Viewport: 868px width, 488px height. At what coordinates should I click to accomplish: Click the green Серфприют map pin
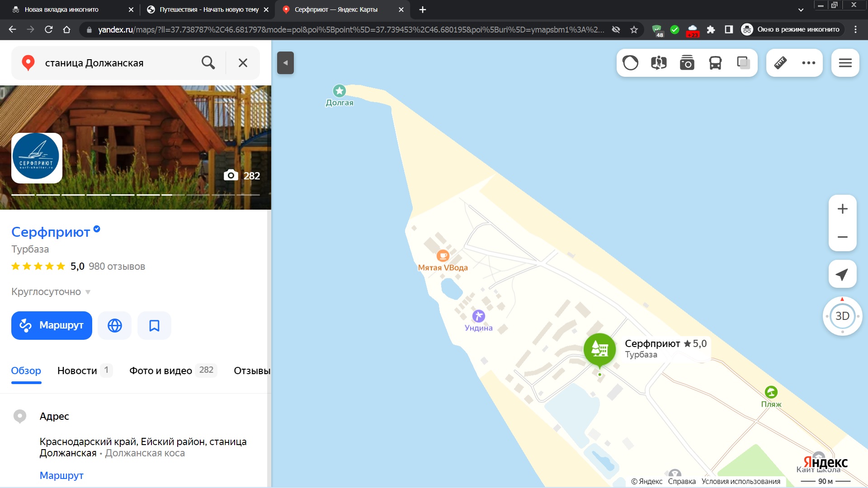[599, 350]
